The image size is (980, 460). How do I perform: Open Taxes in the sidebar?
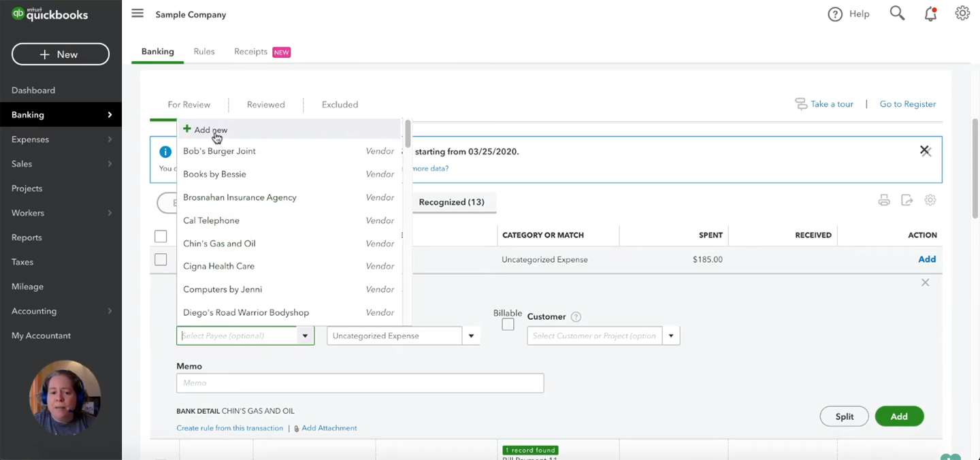click(22, 262)
